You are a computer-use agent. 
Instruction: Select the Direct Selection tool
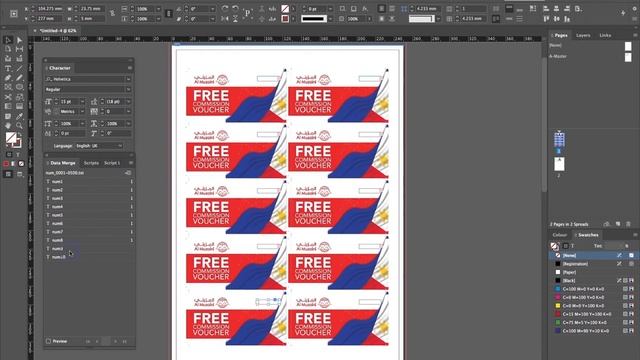(19, 40)
